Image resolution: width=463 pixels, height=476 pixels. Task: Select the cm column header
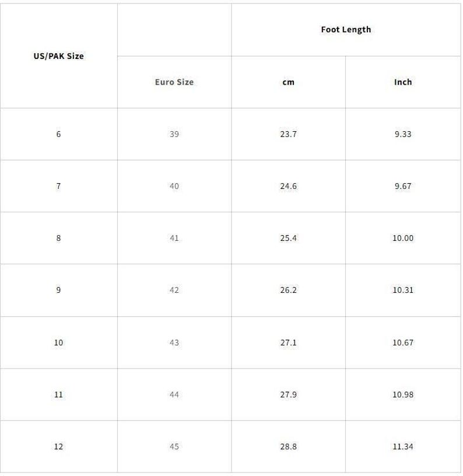click(x=288, y=82)
